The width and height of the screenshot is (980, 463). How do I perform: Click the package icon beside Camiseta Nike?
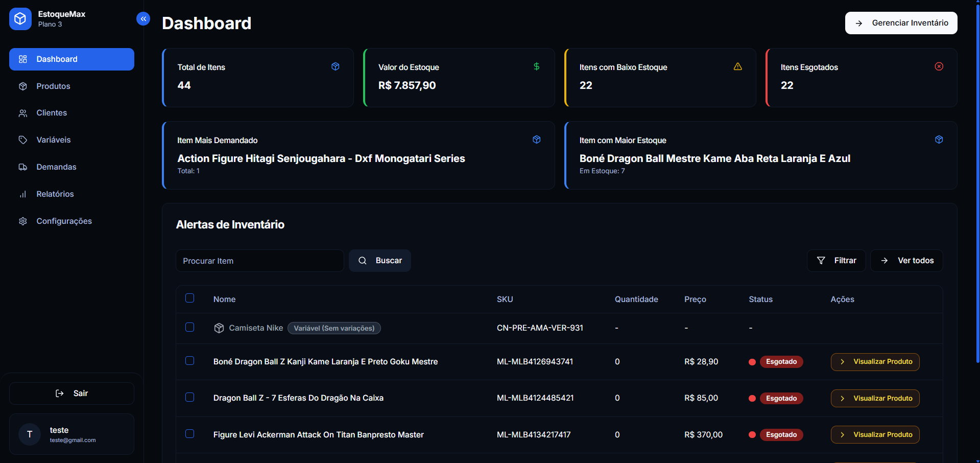point(219,328)
